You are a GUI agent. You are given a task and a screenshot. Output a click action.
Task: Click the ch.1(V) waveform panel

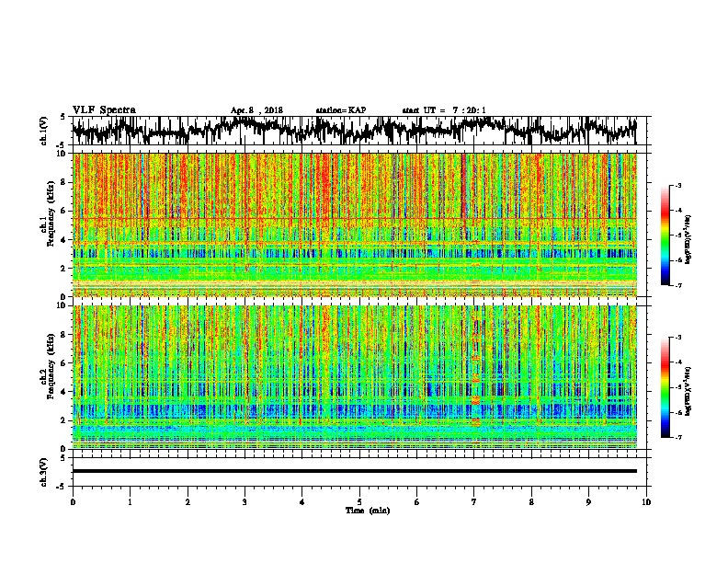[361, 131]
